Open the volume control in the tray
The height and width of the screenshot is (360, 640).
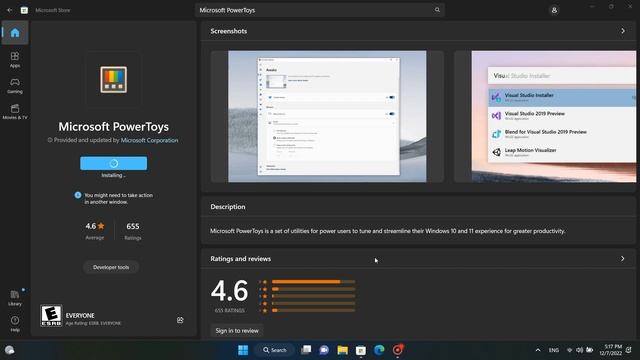[x=580, y=350]
